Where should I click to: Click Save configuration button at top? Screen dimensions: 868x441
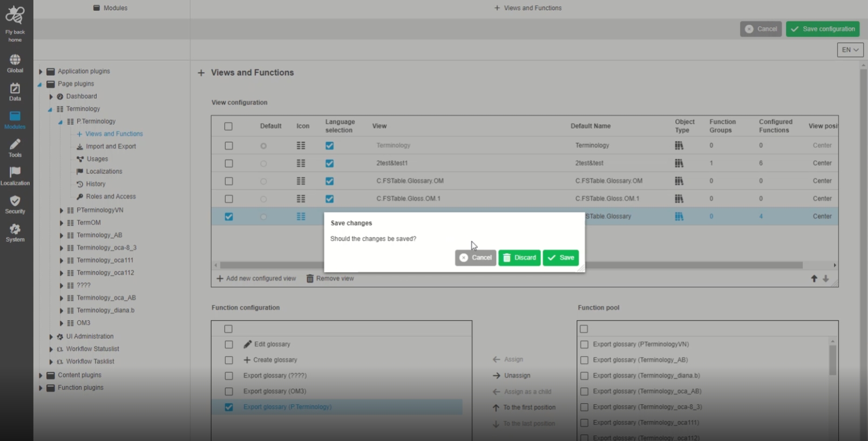tap(822, 29)
